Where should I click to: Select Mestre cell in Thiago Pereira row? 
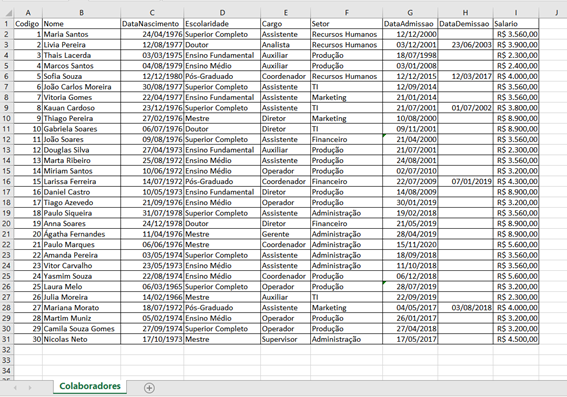click(x=222, y=118)
